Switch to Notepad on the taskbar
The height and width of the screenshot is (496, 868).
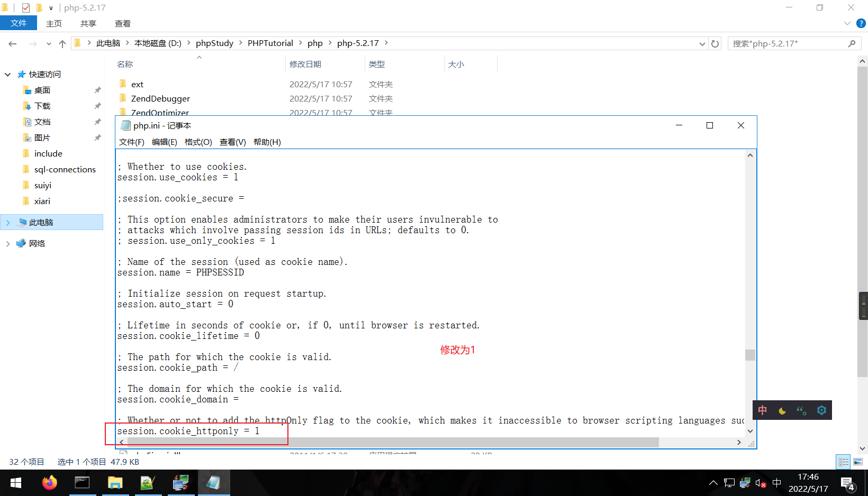click(214, 483)
